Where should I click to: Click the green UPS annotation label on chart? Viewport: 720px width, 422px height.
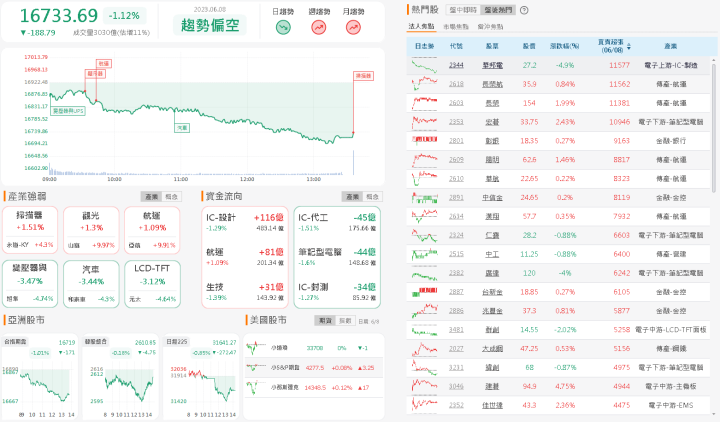68,111
